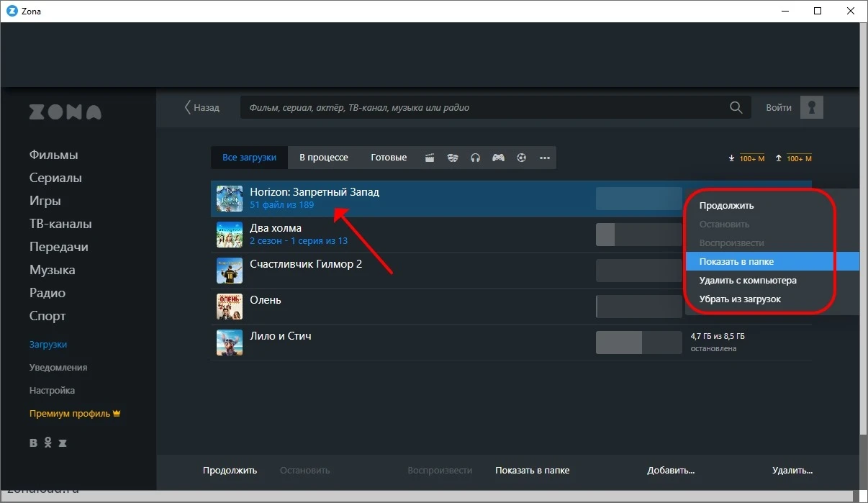
Task: Open Уведомления in sidebar
Action: coord(58,367)
